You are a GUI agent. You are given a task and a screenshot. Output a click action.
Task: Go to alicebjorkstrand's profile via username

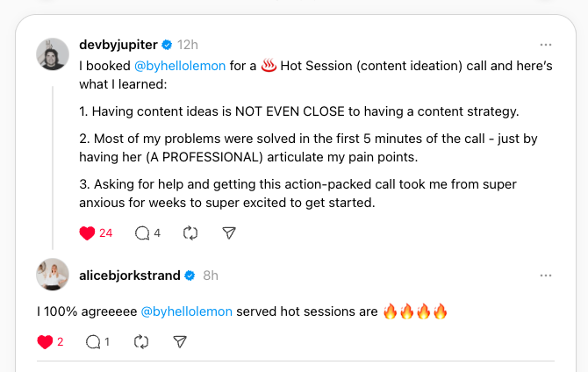tap(130, 275)
